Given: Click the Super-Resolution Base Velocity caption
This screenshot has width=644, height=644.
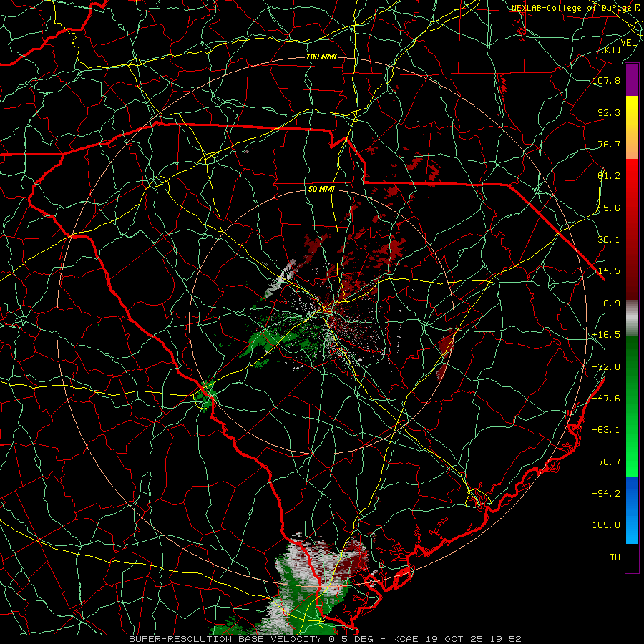Looking at the screenshot, I should 325,639.
